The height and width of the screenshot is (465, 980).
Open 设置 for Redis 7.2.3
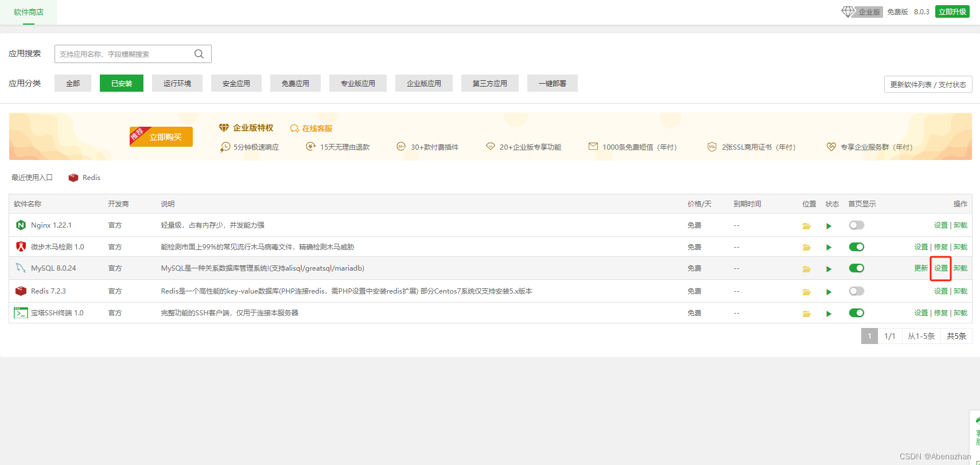pos(941,291)
